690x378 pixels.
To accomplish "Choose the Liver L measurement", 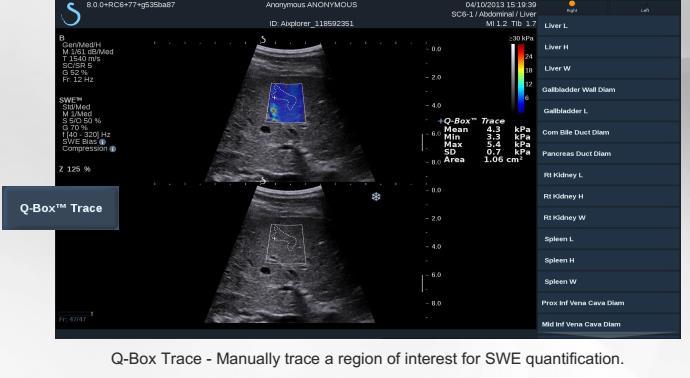I will pyautogui.click(x=609, y=26).
